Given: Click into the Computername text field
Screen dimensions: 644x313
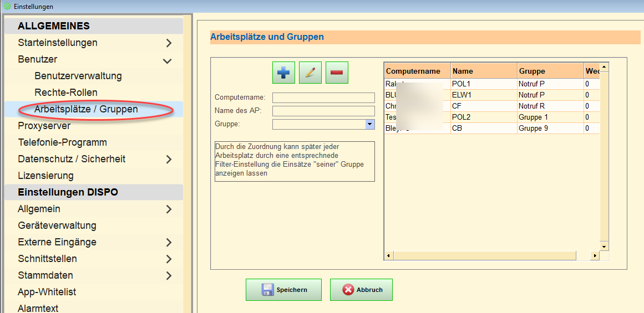Looking at the screenshot, I should (x=323, y=98).
